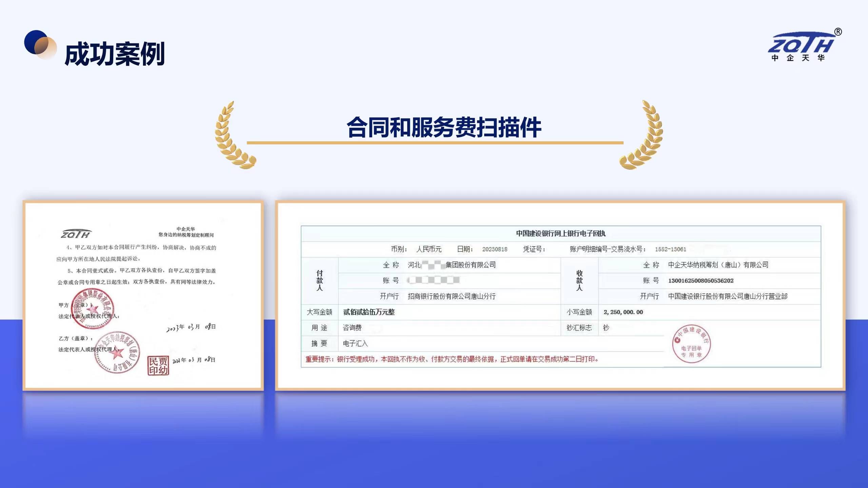868x488 pixels.
Task: Click the summary value 电子汇入
Action: [355, 343]
